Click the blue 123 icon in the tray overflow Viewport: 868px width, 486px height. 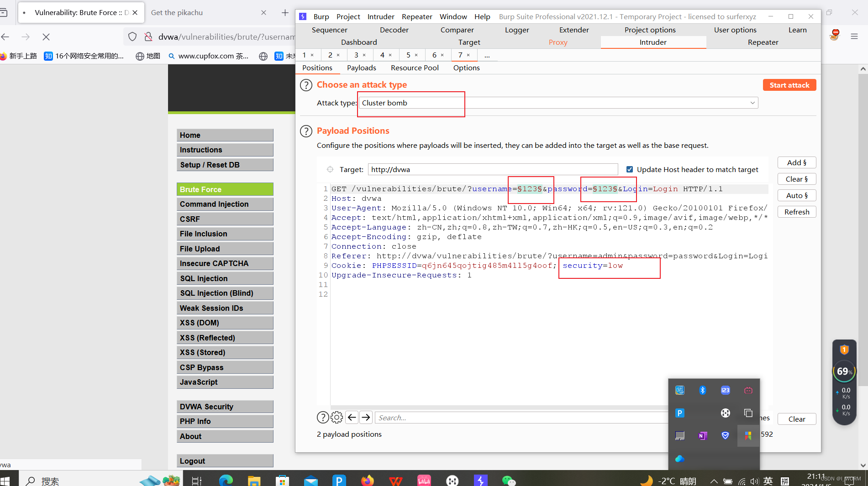[726, 390]
